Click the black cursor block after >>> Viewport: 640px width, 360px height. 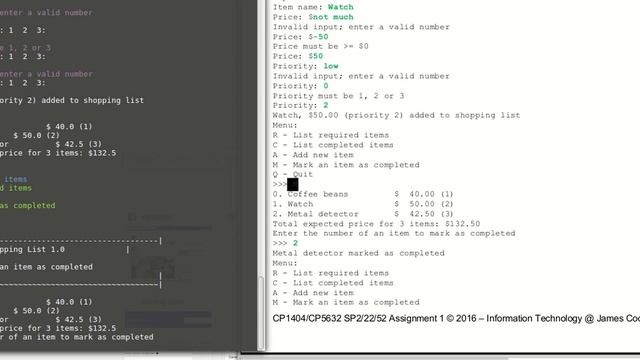click(293, 184)
